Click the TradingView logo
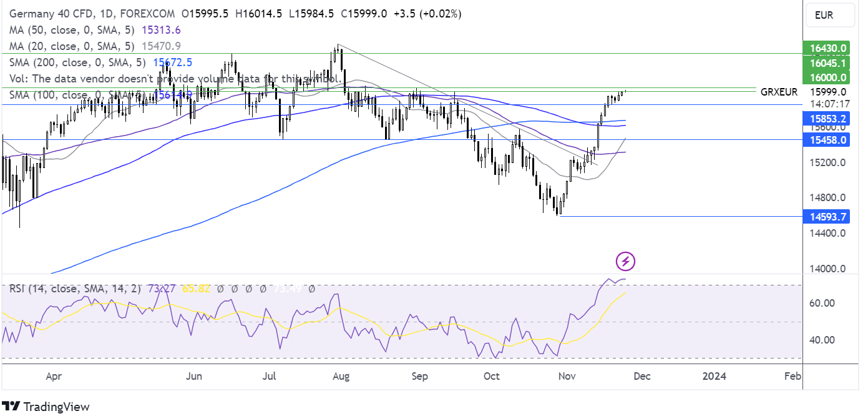 [46, 407]
